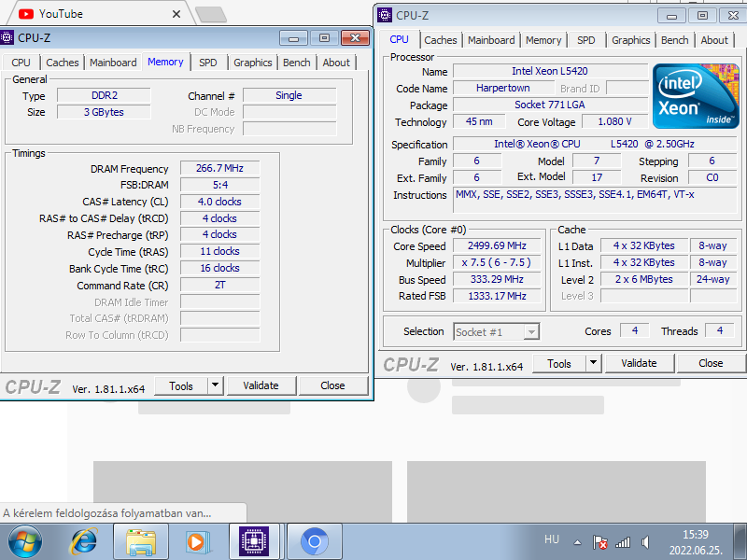This screenshot has height=560, width=747.
Task: Open Bench tab in left CPU-Z window
Action: point(296,63)
